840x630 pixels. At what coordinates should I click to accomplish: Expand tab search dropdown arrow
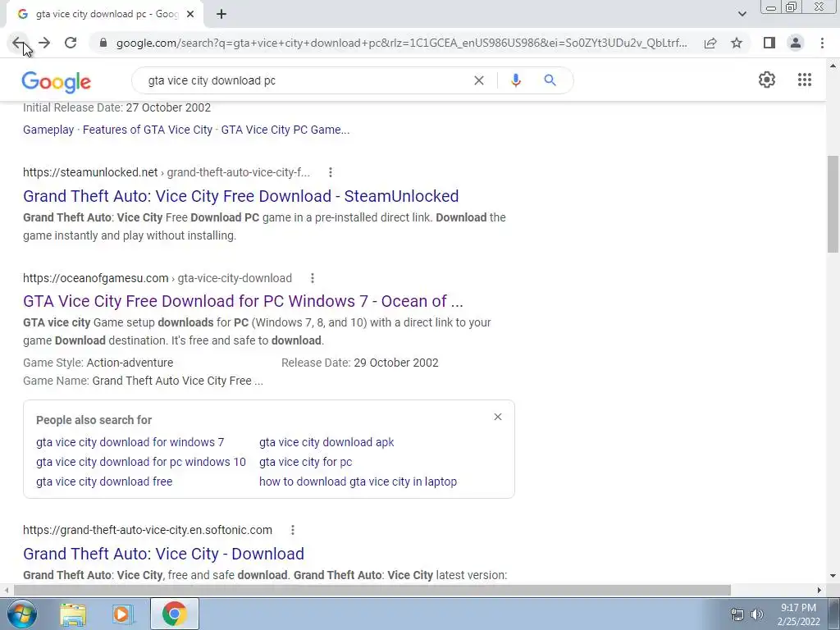coord(742,14)
